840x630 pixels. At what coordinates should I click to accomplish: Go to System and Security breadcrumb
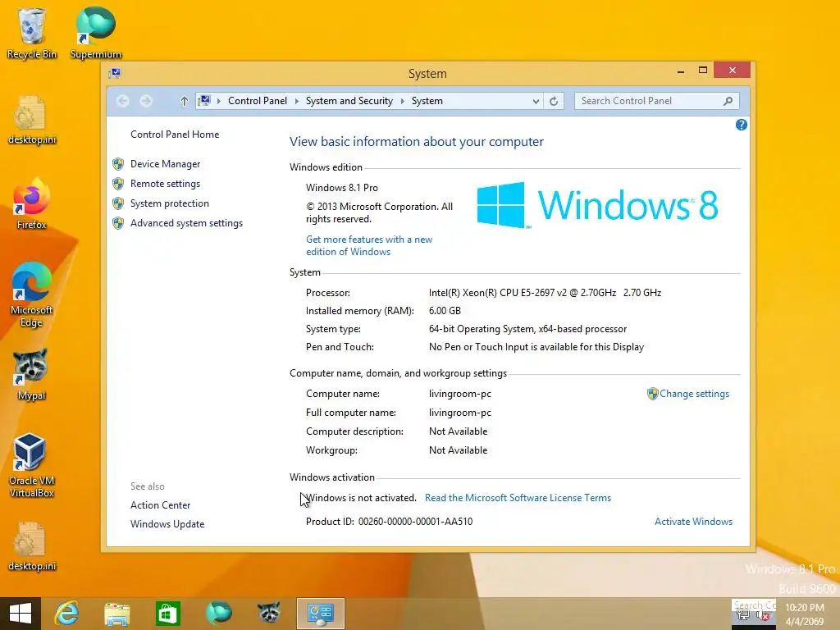coord(349,101)
